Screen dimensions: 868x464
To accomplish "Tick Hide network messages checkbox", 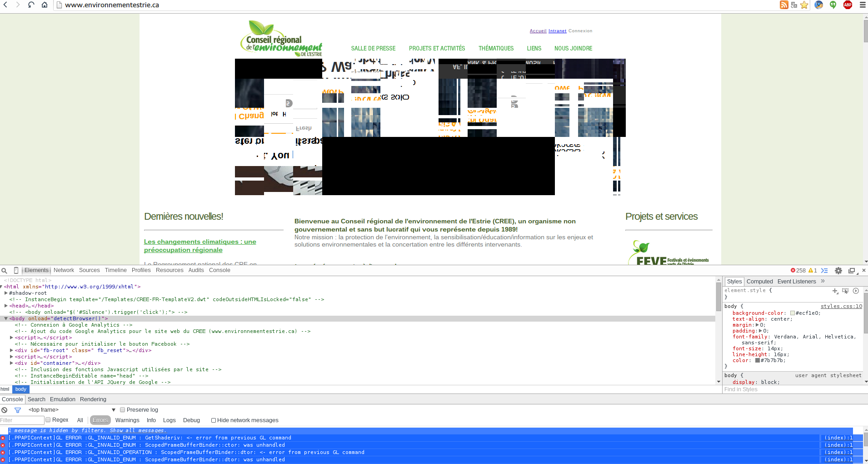I will pyautogui.click(x=214, y=420).
